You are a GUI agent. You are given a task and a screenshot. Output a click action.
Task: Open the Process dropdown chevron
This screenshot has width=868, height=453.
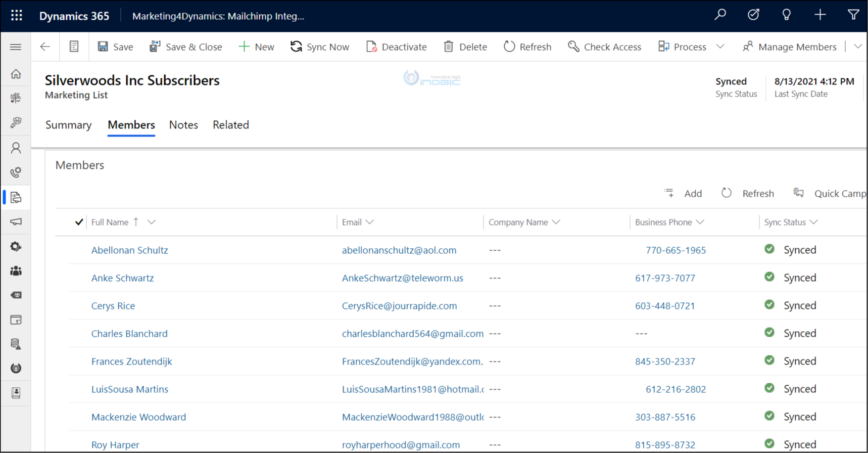720,47
